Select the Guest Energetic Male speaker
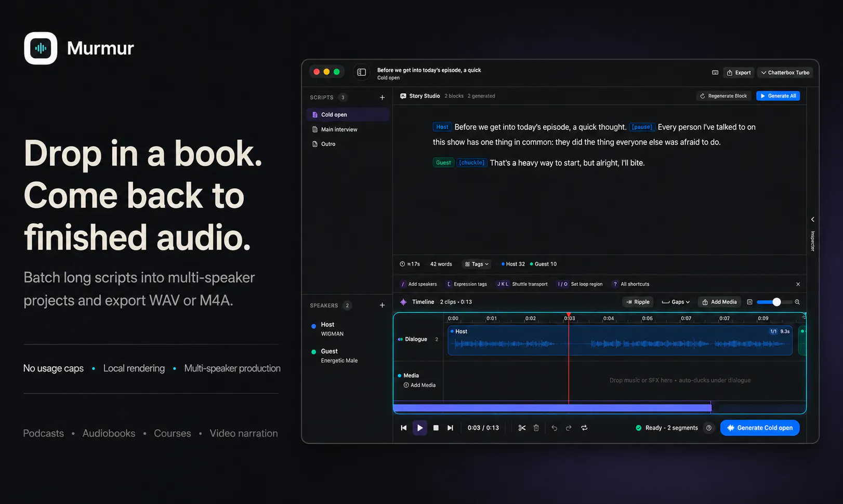Viewport: 843px width, 504px height. coord(348,356)
